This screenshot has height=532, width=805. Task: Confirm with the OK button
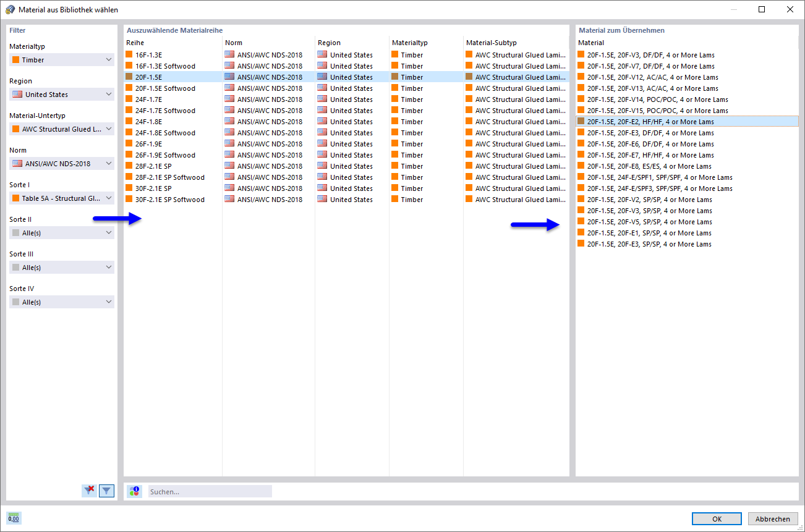click(717, 519)
